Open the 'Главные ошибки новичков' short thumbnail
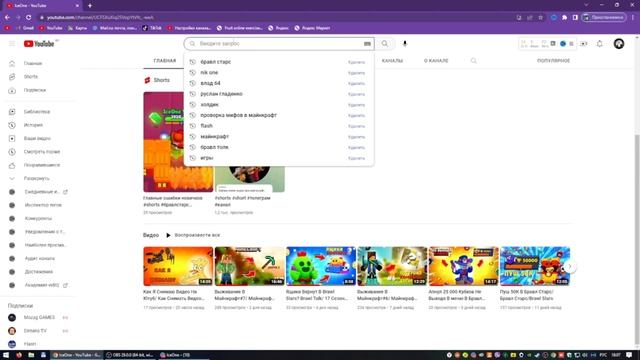 click(x=178, y=142)
